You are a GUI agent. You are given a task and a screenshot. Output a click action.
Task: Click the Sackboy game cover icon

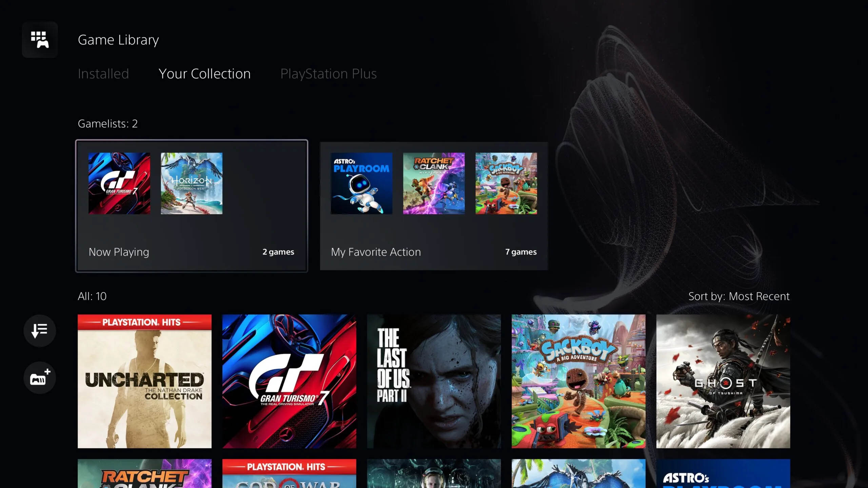578,381
